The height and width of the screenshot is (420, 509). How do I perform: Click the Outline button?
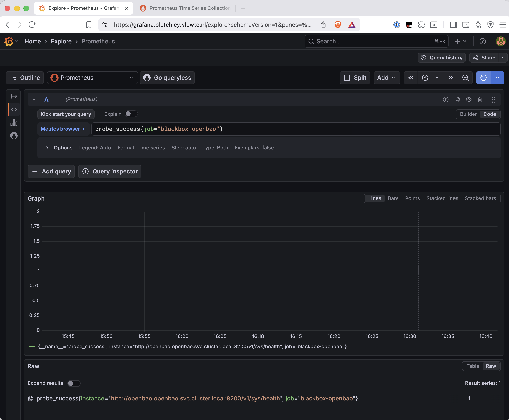(x=25, y=78)
